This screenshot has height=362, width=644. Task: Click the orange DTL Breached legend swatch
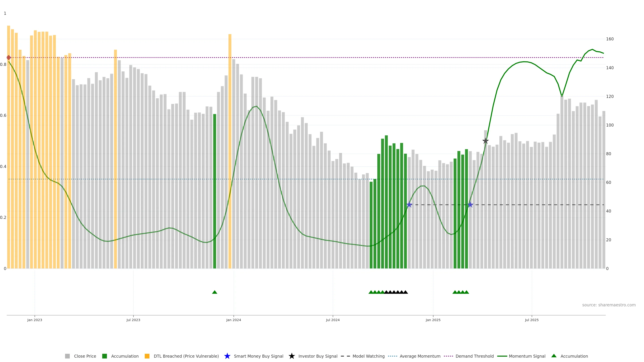pyautogui.click(x=147, y=356)
